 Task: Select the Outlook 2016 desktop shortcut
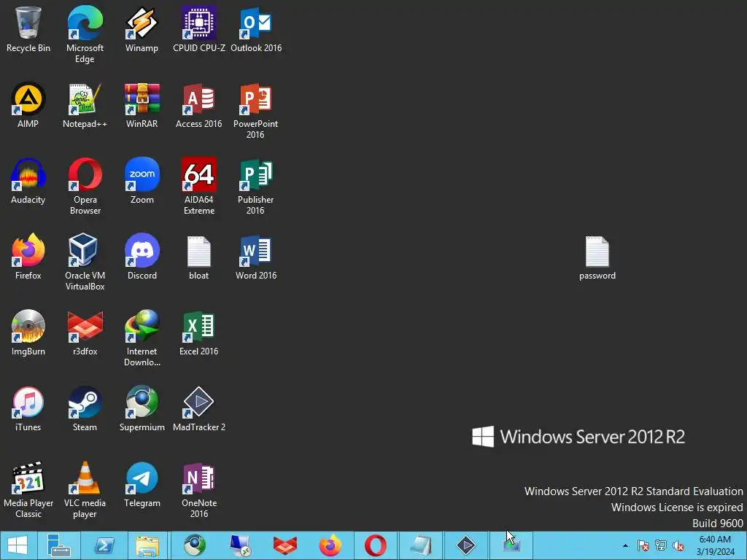click(x=256, y=29)
